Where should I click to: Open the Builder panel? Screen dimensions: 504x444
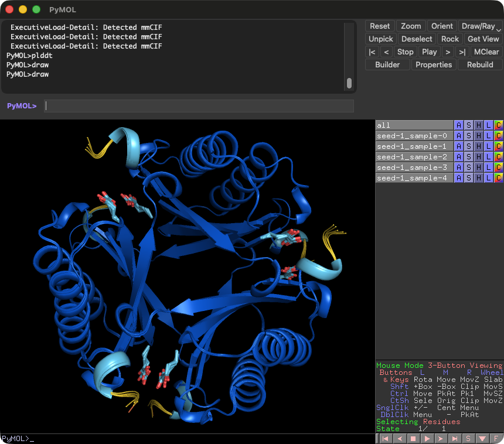(387, 64)
